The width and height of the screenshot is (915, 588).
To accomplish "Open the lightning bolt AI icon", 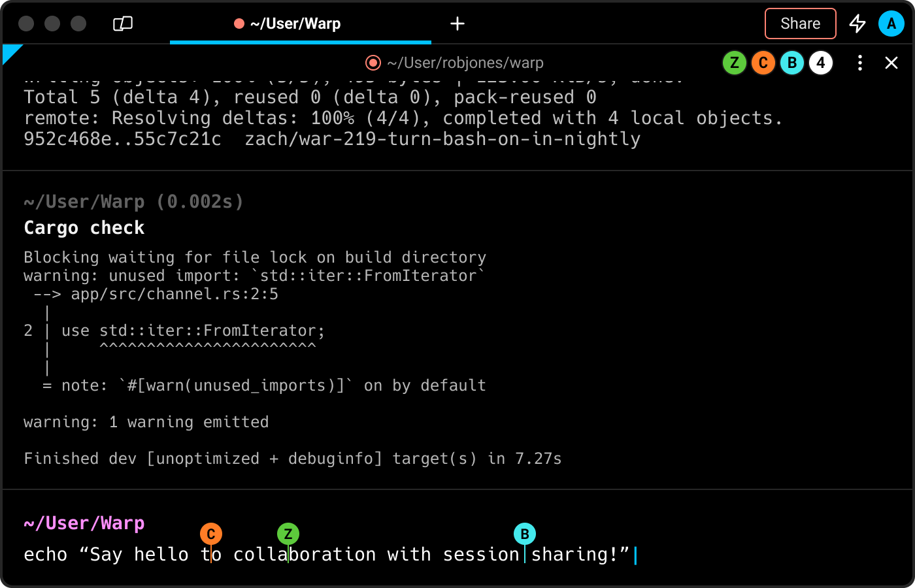I will pos(857,24).
